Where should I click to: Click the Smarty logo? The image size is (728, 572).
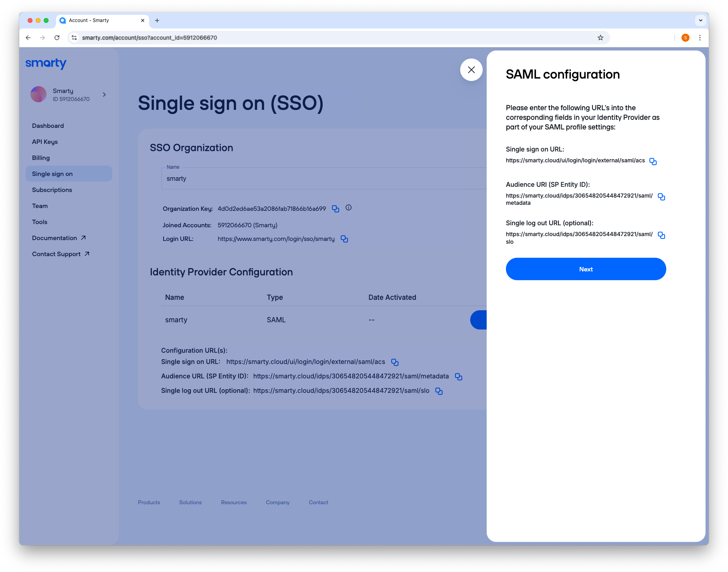(46, 63)
